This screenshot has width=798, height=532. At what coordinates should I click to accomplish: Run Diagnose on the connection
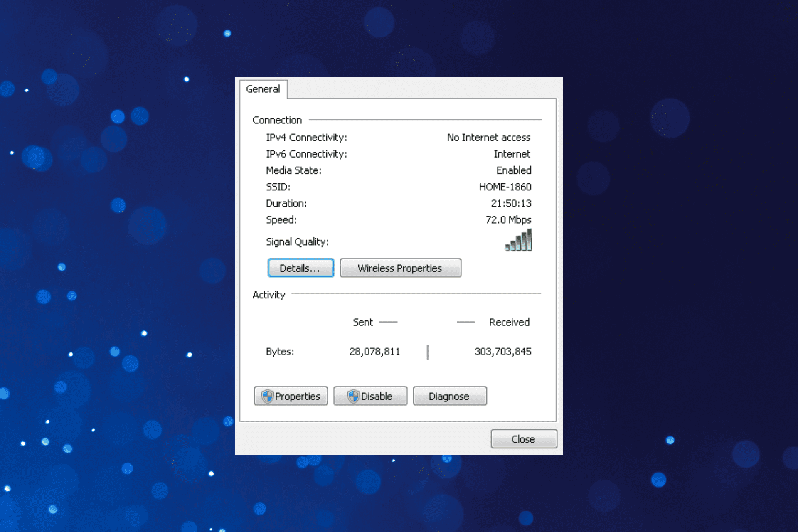[x=450, y=396]
